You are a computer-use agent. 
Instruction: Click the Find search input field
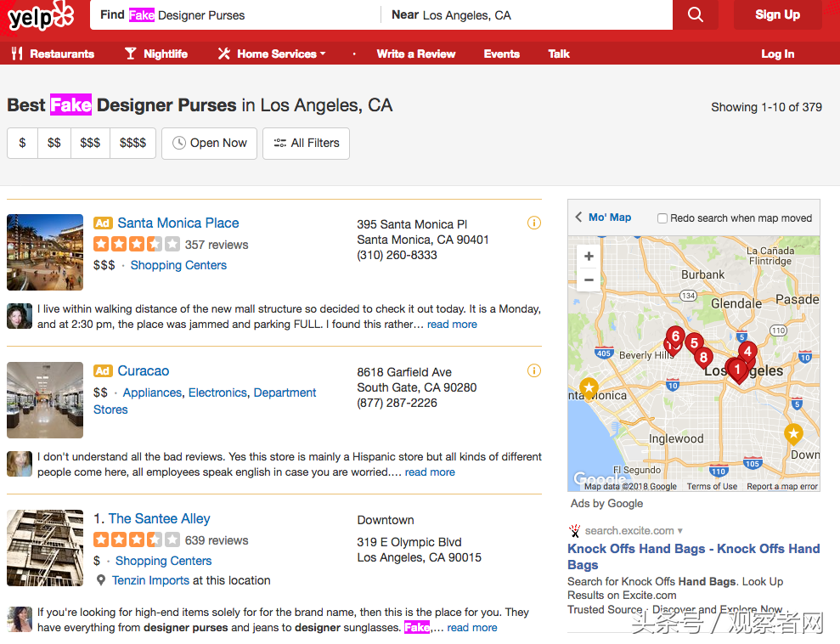pos(235,15)
